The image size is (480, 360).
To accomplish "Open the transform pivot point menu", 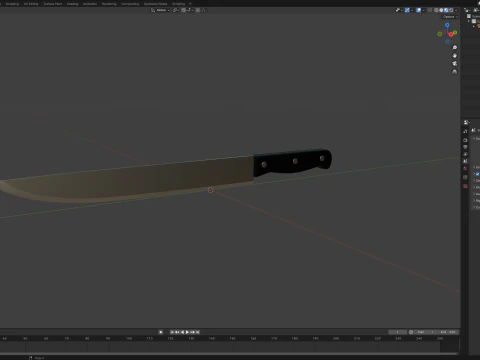I will click(176, 10).
